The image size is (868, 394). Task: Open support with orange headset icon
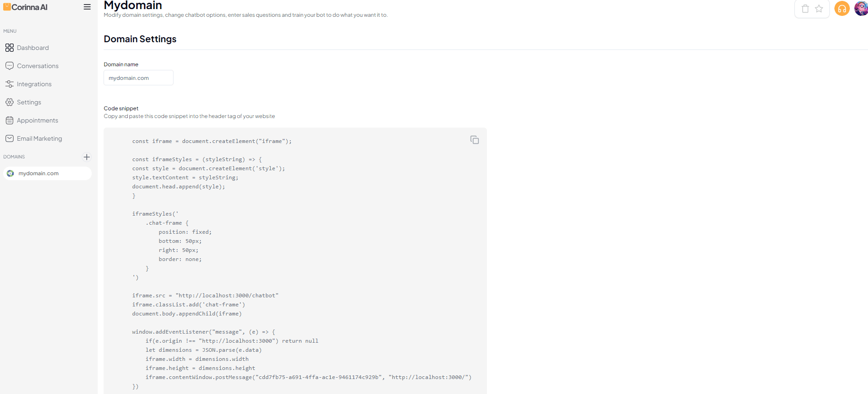click(x=842, y=9)
